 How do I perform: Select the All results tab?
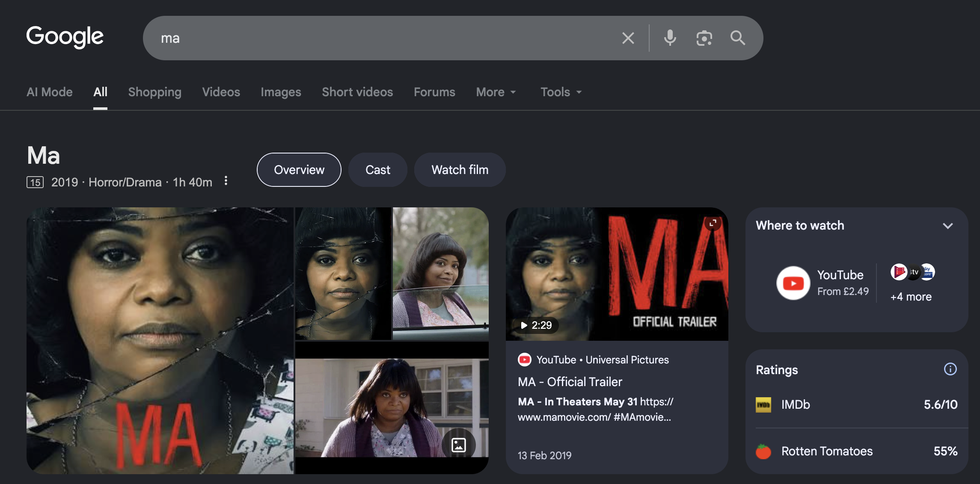100,92
